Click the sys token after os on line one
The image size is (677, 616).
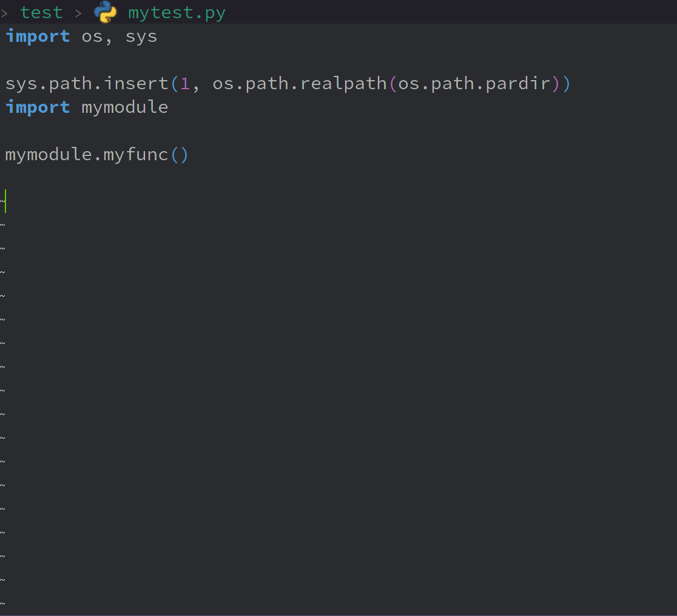click(x=141, y=36)
